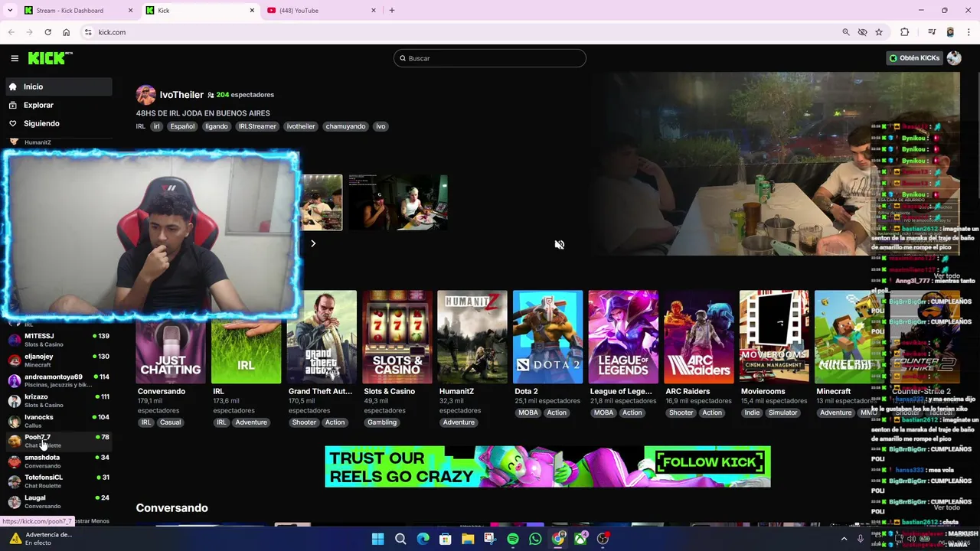Bookmark this page with the star

pos(879,32)
